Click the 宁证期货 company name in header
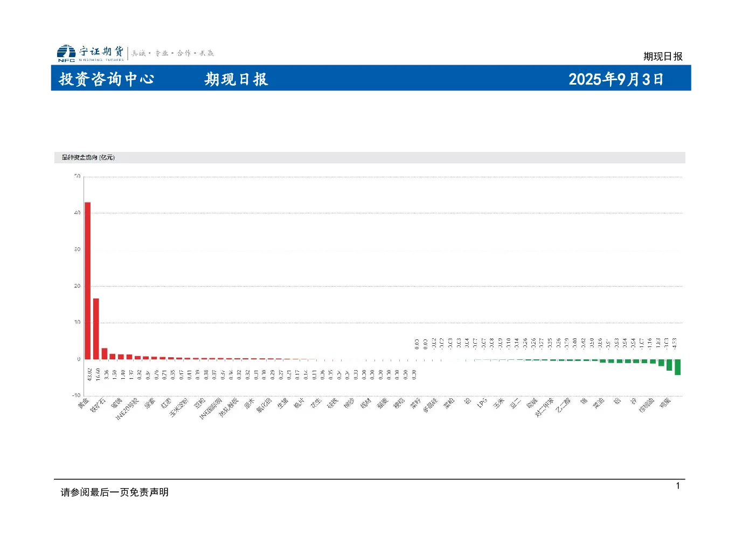Screen dimensions: 756x535 tap(101, 51)
